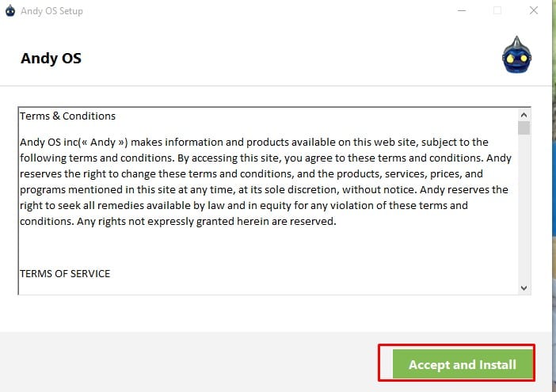
Task: Click the "Andy OS inc" text at paragraph start
Action: [x=49, y=143]
